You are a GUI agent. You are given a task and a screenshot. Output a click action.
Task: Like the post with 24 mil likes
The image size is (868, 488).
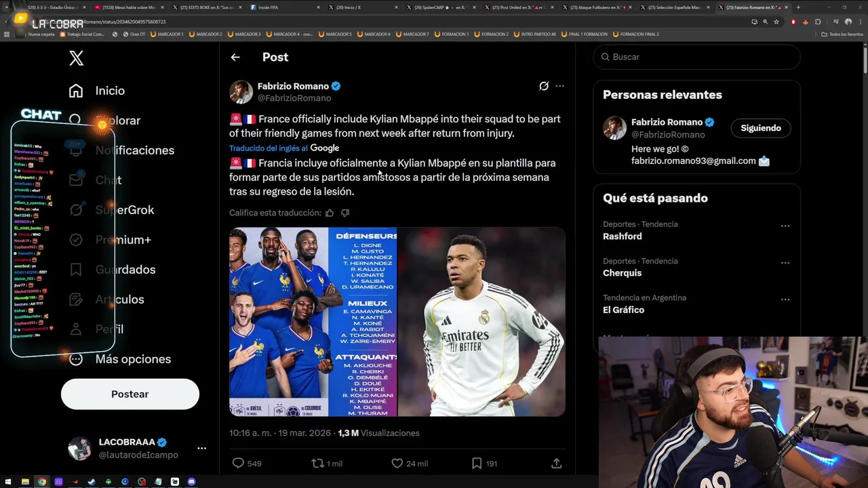pos(397,464)
